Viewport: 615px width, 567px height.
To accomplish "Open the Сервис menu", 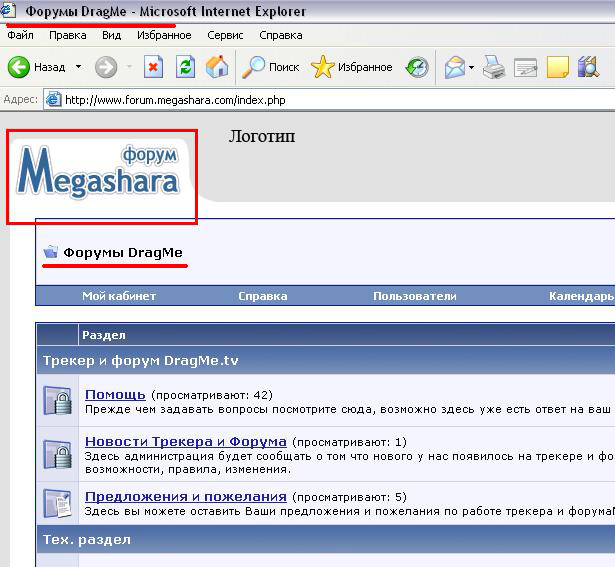I will [x=225, y=35].
